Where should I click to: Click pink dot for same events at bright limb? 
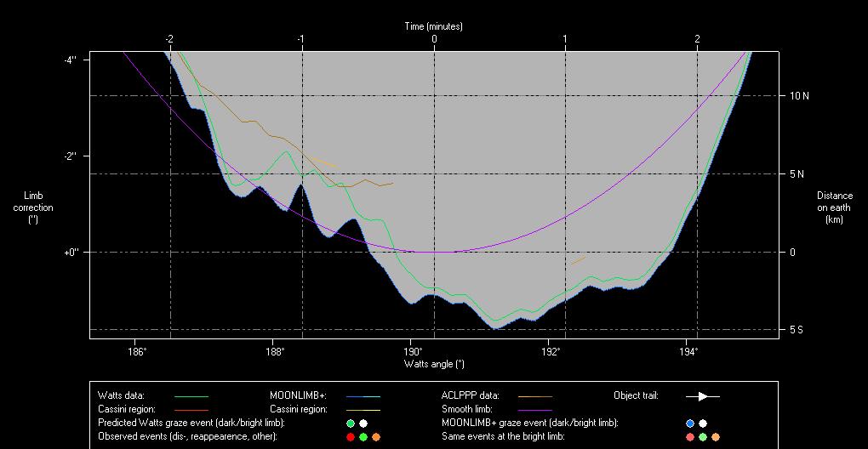689,437
